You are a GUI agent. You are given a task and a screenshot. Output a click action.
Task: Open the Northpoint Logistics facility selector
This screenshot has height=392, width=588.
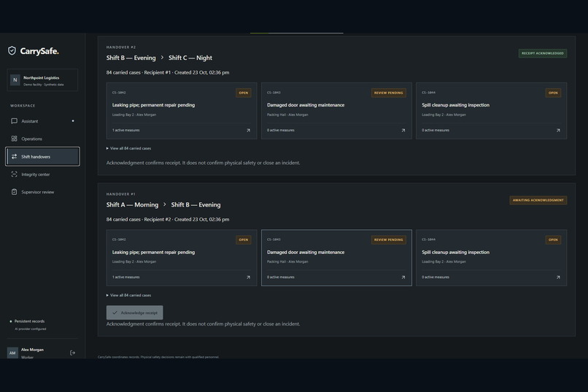tap(42, 80)
